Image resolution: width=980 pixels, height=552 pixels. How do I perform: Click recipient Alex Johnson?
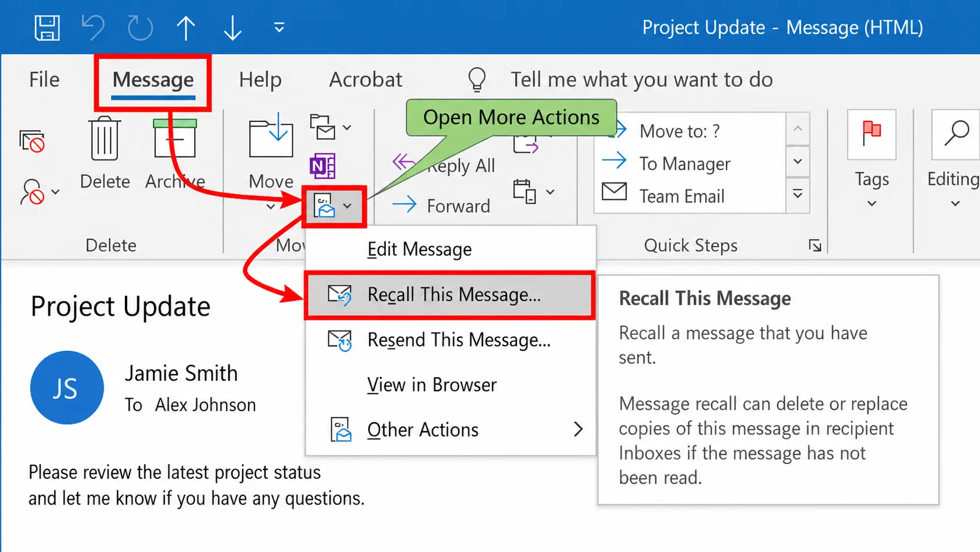coord(205,405)
